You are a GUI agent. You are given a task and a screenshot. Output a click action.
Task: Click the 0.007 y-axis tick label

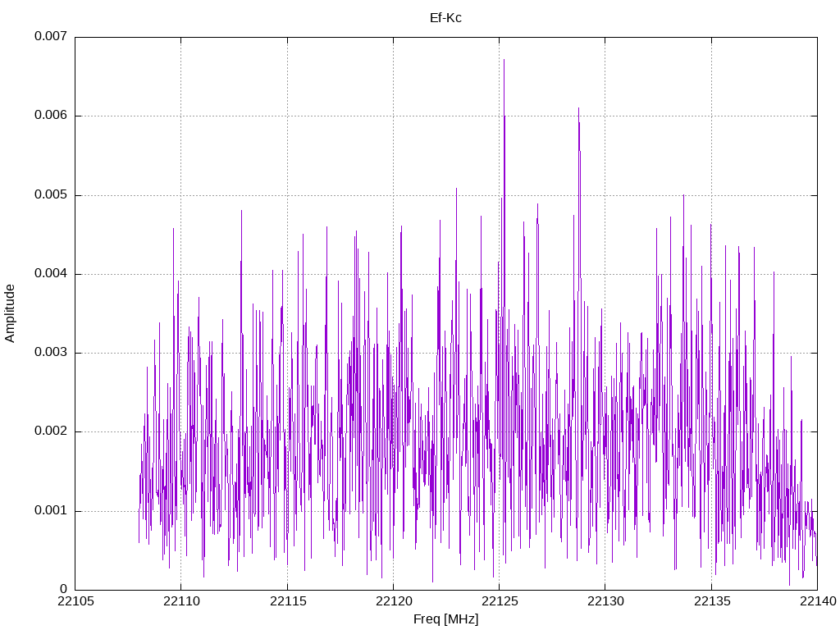coord(51,36)
